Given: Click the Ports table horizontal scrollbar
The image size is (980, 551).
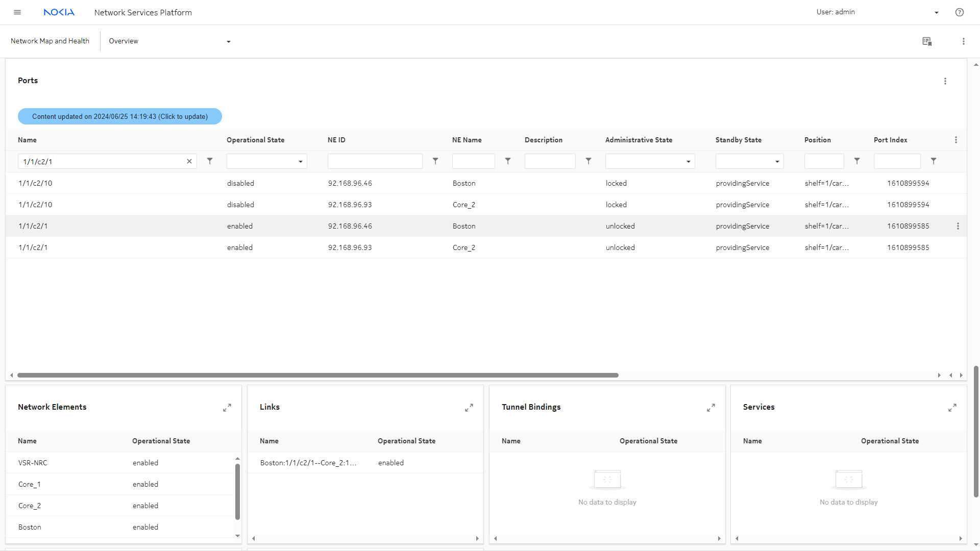Looking at the screenshot, I should coord(317,375).
